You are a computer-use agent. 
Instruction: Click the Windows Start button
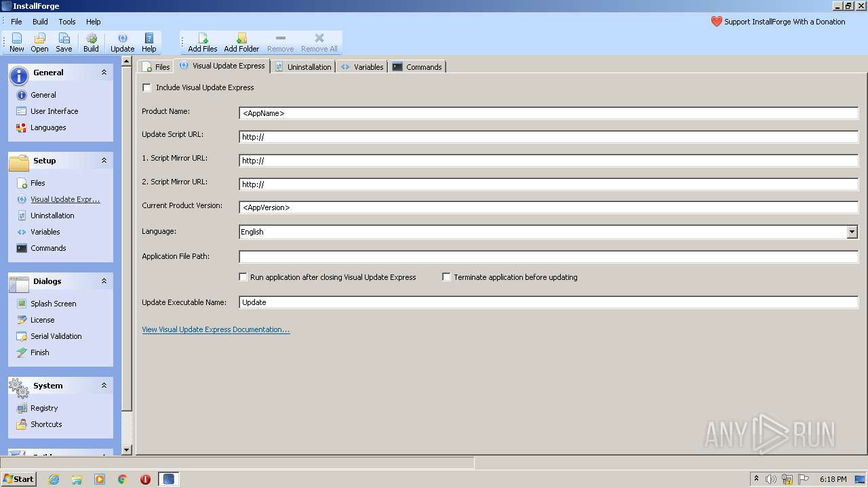[x=18, y=479]
